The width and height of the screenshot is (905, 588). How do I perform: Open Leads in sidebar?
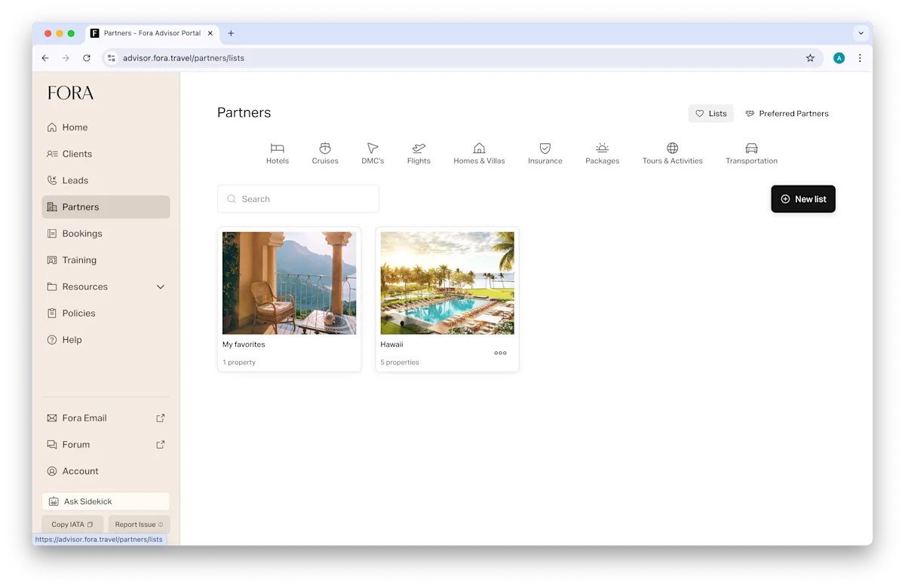pos(106,180)
